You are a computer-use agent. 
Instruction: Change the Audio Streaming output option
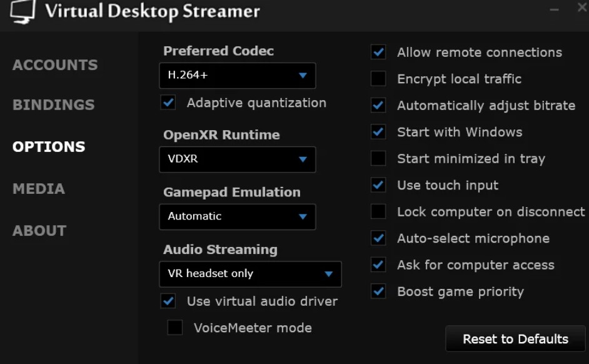[x=250, y=274]
